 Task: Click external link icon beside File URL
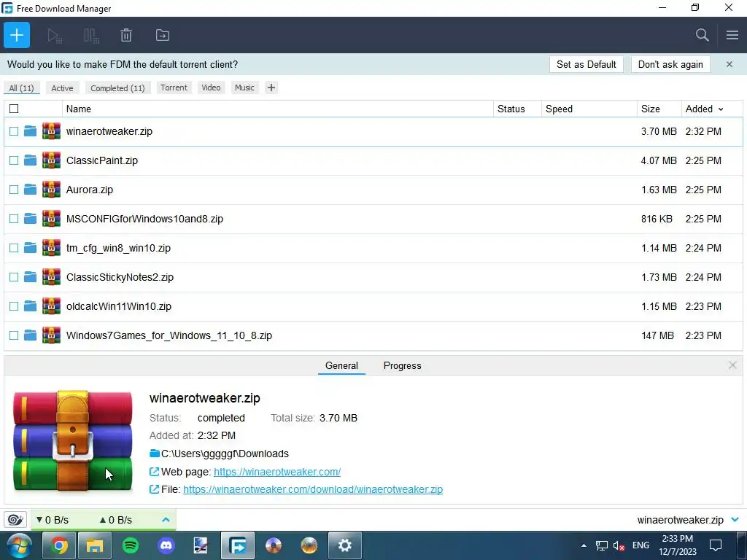pyautogui.click(x=155, y=489)
